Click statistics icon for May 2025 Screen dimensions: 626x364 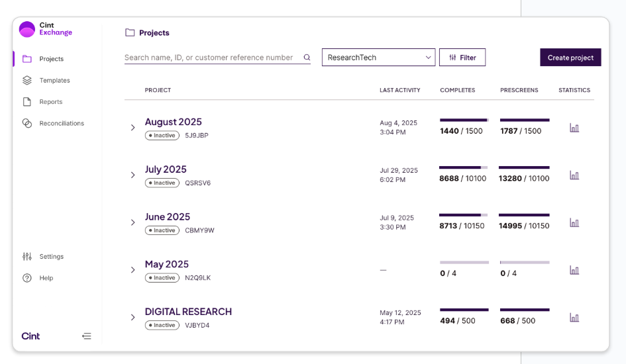click(574, 270)
